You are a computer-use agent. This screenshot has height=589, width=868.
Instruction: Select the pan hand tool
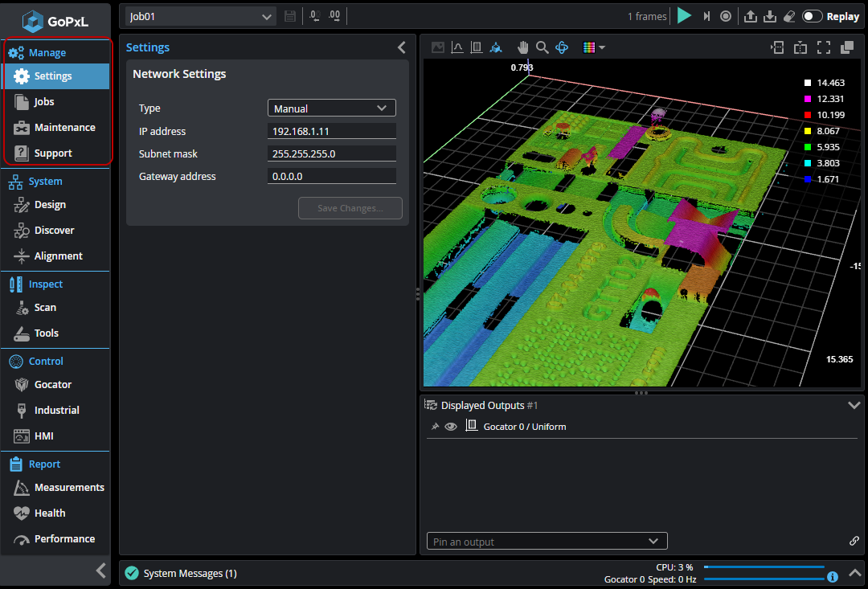522,47
